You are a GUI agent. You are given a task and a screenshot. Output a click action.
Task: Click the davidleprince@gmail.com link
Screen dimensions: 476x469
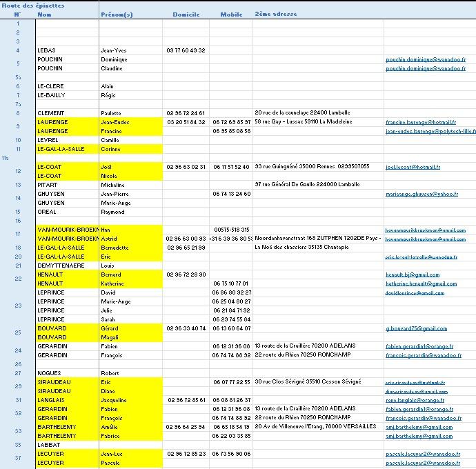click(x=415, y=293)
